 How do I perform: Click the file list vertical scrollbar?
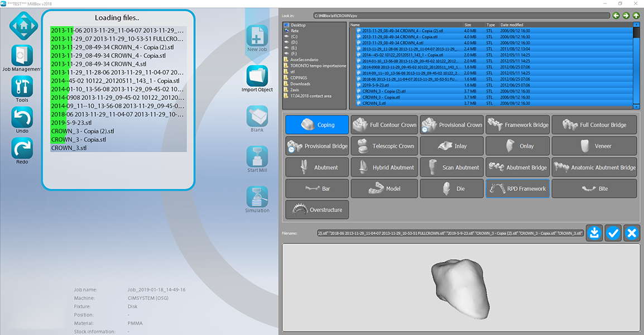tap(636, 66)
